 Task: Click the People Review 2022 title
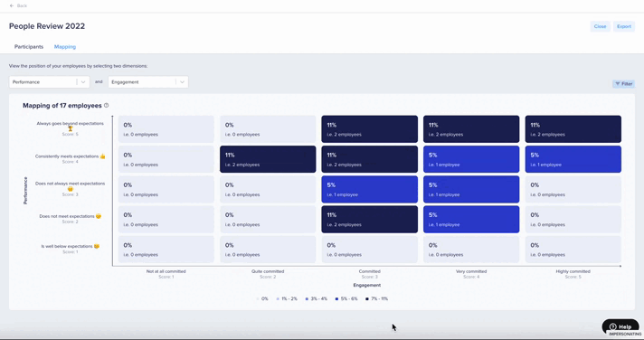coord(47,26)
